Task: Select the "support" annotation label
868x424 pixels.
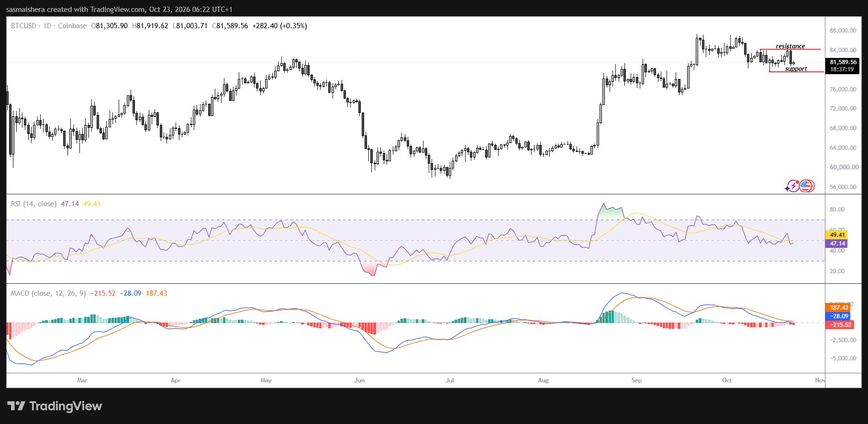Action: click(796, 69)
